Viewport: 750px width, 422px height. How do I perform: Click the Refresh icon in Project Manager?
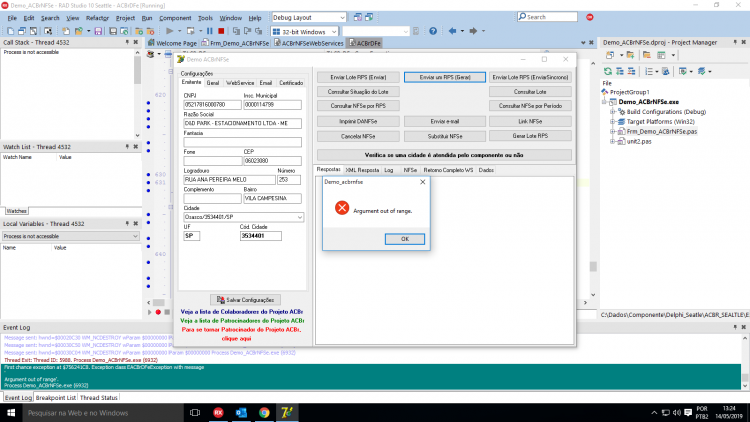point(607,71)
